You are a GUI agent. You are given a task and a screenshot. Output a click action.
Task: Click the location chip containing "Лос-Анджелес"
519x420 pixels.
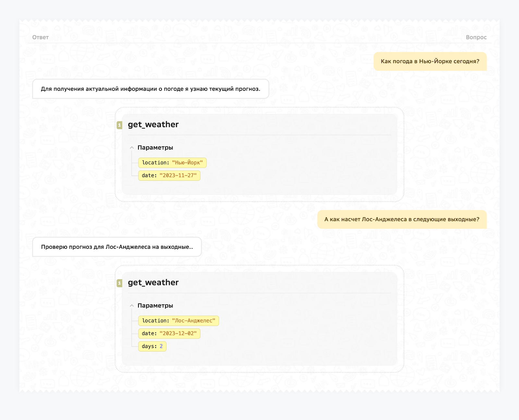click(179, 321)
